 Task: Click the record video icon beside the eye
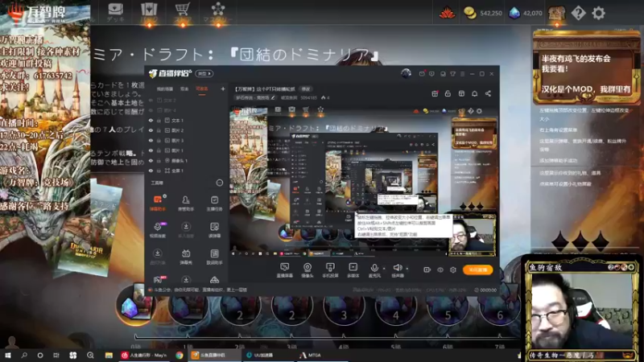pos(427,269)
